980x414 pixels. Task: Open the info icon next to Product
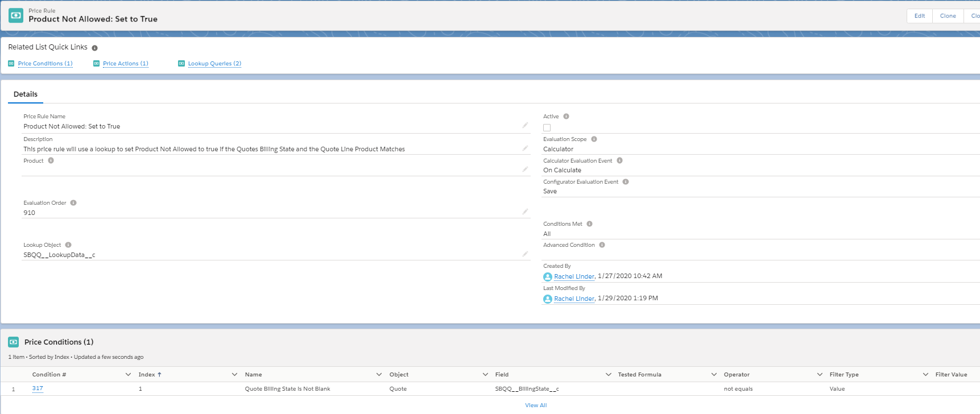point(51,160)
